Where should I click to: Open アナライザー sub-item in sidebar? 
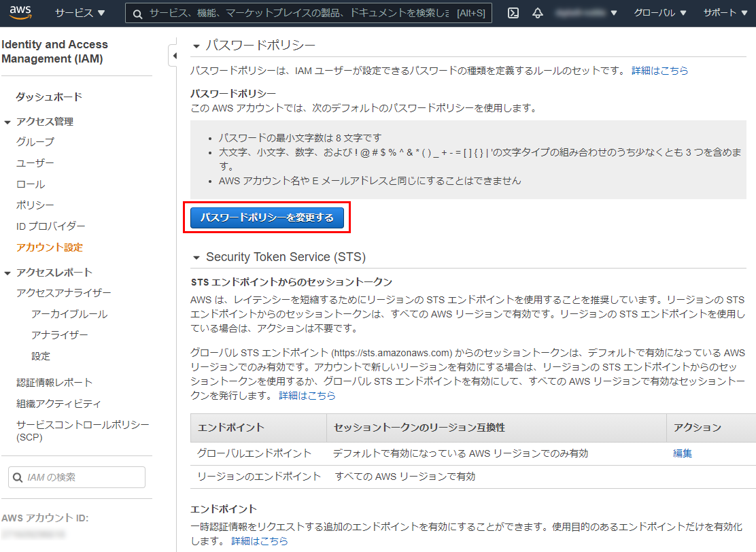tap(60, 335)
